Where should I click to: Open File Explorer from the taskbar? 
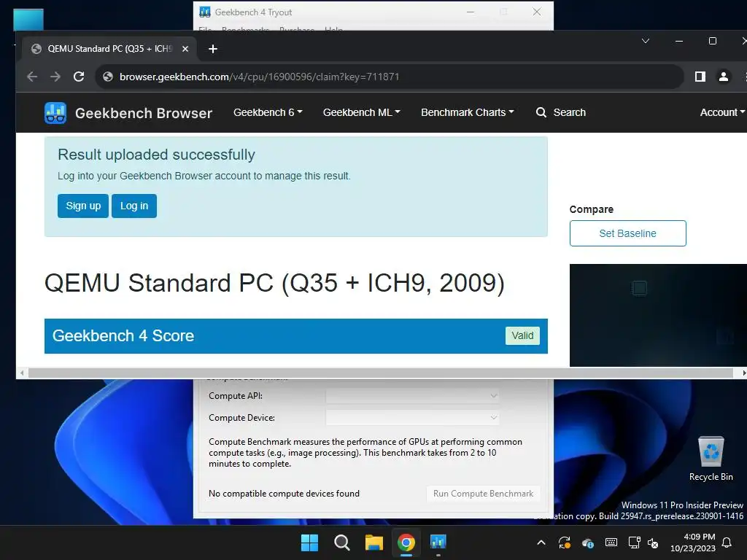click(374, 542)
